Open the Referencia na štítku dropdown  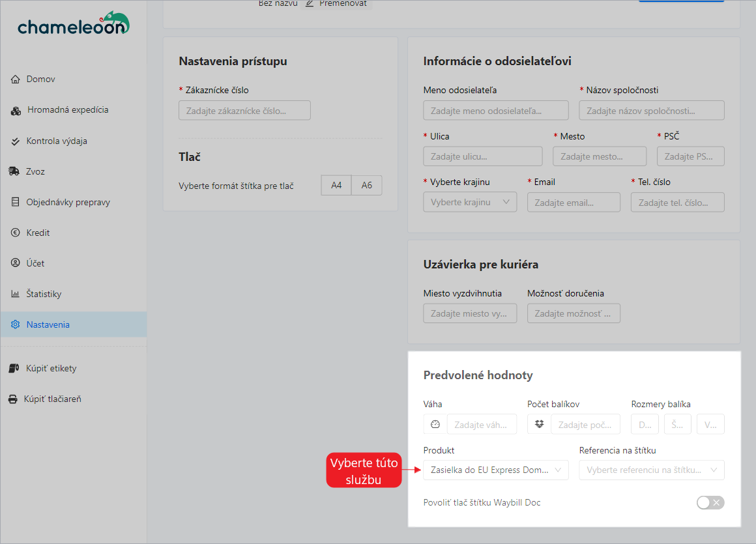[x=651, y=470]
